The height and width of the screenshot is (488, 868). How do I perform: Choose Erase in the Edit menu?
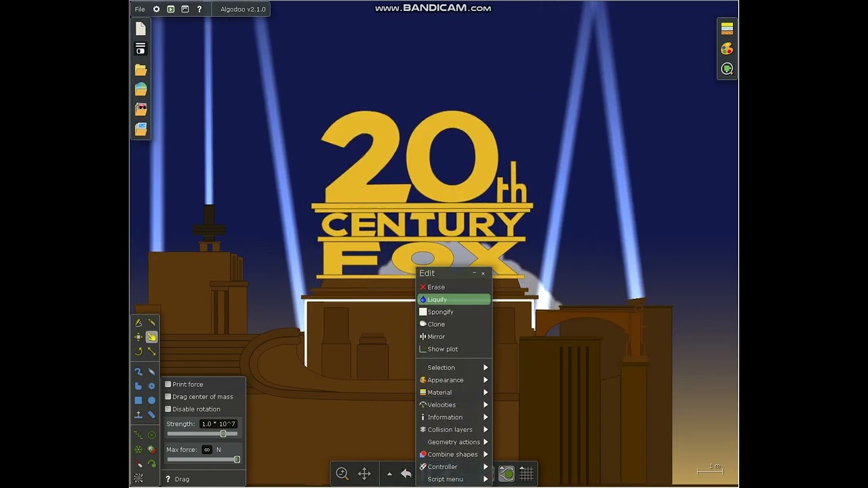[x=454, y=287]
